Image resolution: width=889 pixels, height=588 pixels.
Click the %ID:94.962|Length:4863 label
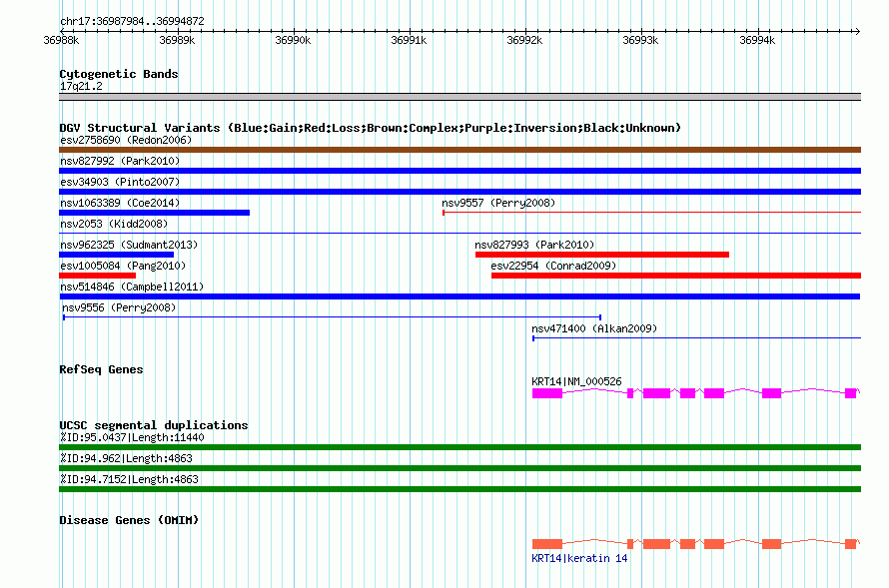pyautogui.click(x=126, y=458)
